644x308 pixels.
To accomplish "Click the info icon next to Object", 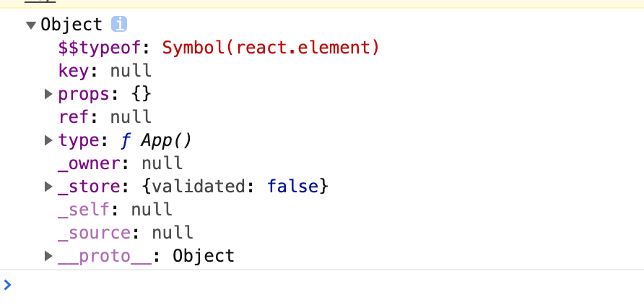I will pos(119,25).
